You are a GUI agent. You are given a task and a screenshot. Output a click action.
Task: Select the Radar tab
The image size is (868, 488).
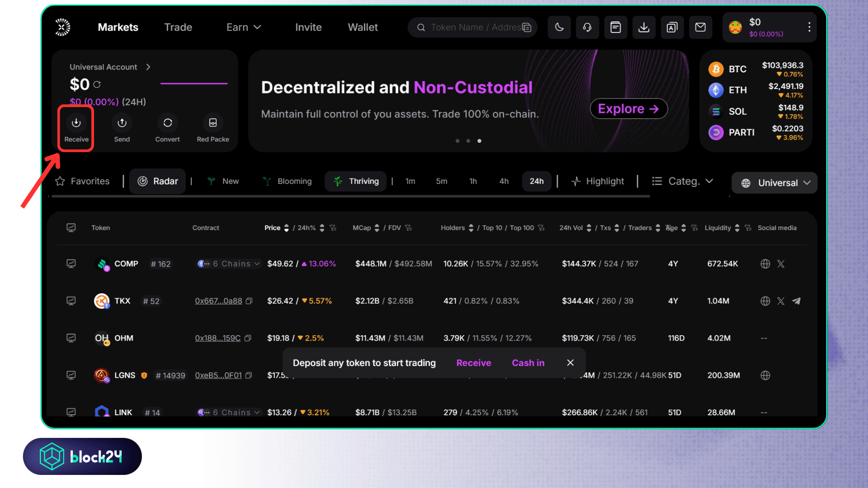coord(158,181)
